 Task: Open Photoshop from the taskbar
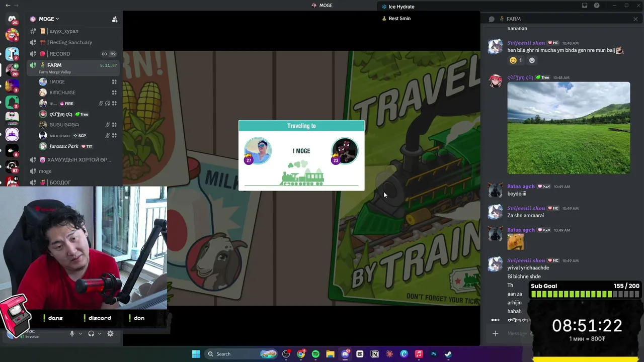[433, 354]
